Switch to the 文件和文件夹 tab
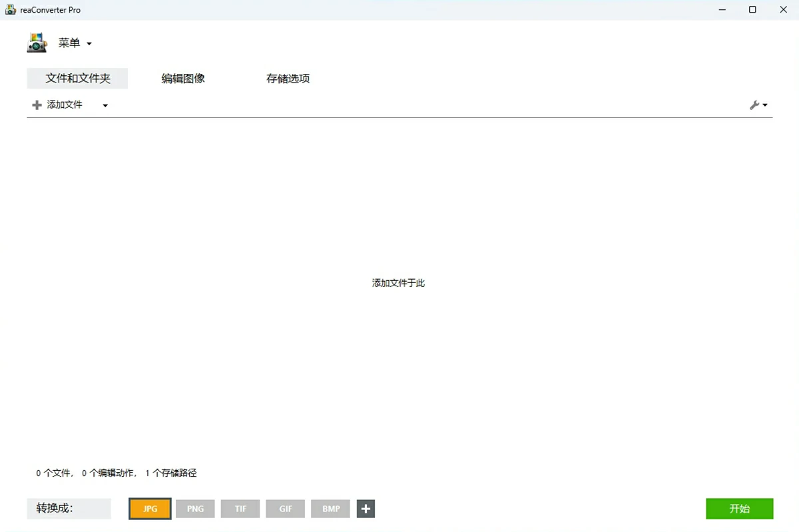Viewport: 799px width, 532px height. (x=77, y=79)
